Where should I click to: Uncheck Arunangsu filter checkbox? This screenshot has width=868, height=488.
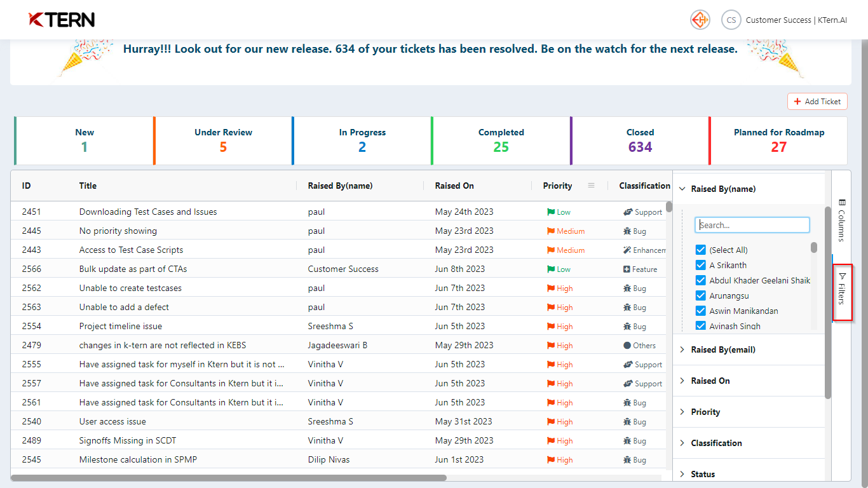coord(701,295)
